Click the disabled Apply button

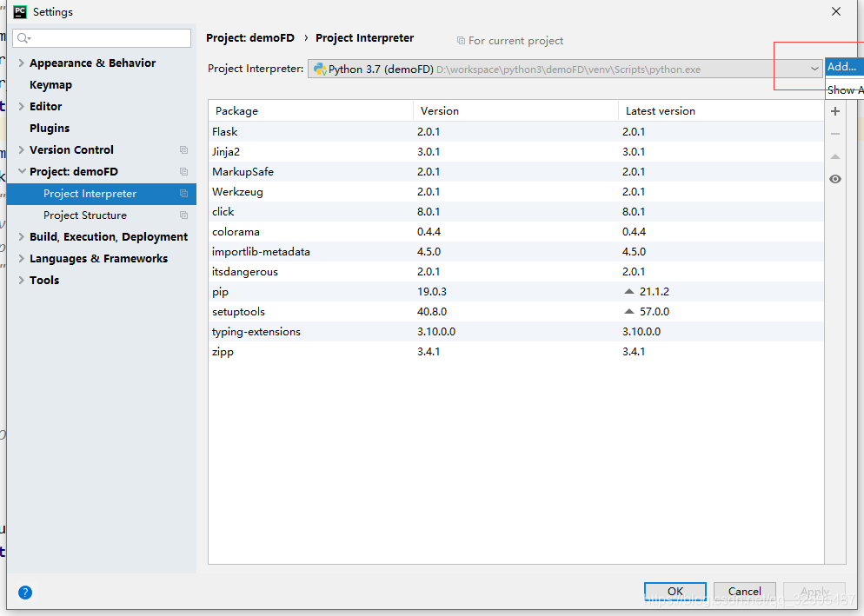pyautogui.click(x=814, y=591)
